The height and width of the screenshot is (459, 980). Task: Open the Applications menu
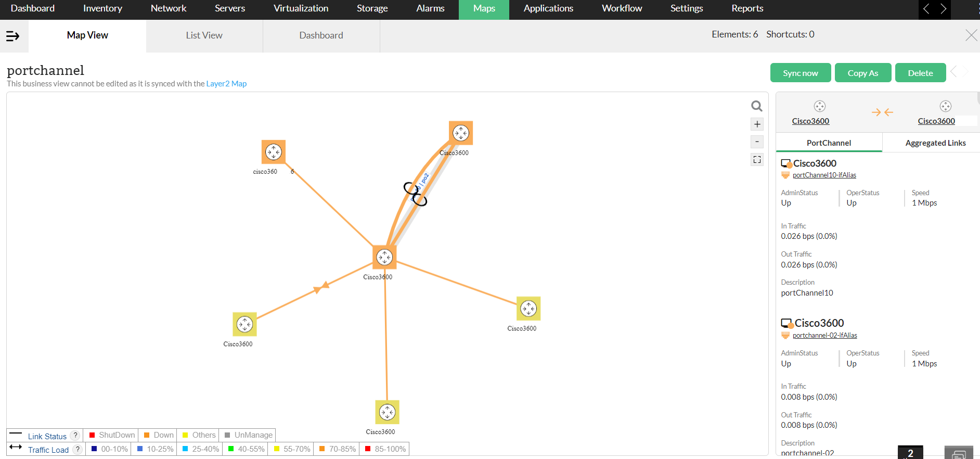click(x=548, y=8)
